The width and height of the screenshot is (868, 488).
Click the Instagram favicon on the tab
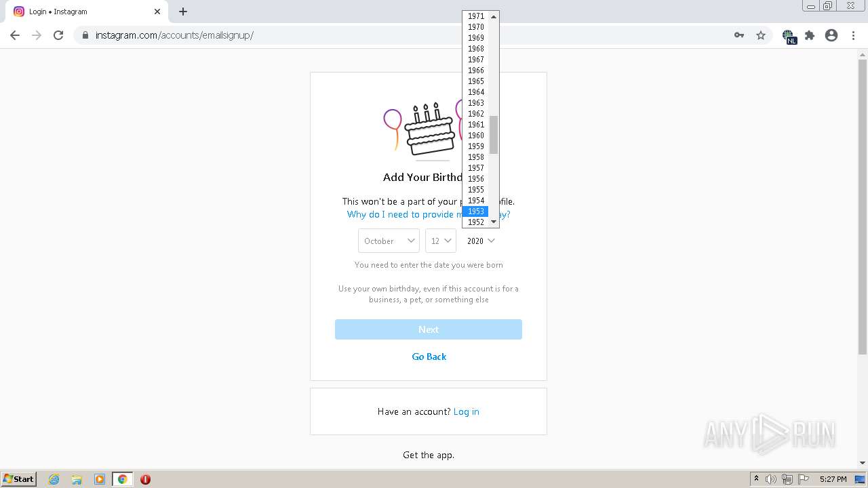(x=19, y=12)
